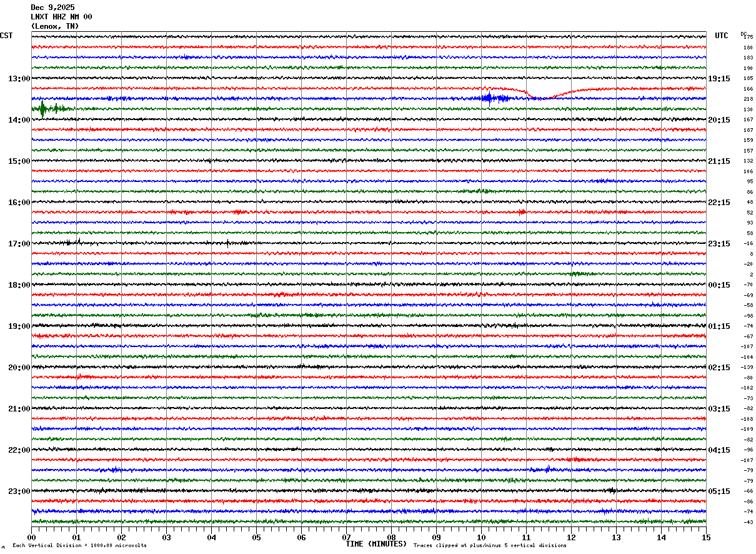Select the 19:00 CST time label
The width and height of the screenshot is (756, 554).
click(19, 326)
